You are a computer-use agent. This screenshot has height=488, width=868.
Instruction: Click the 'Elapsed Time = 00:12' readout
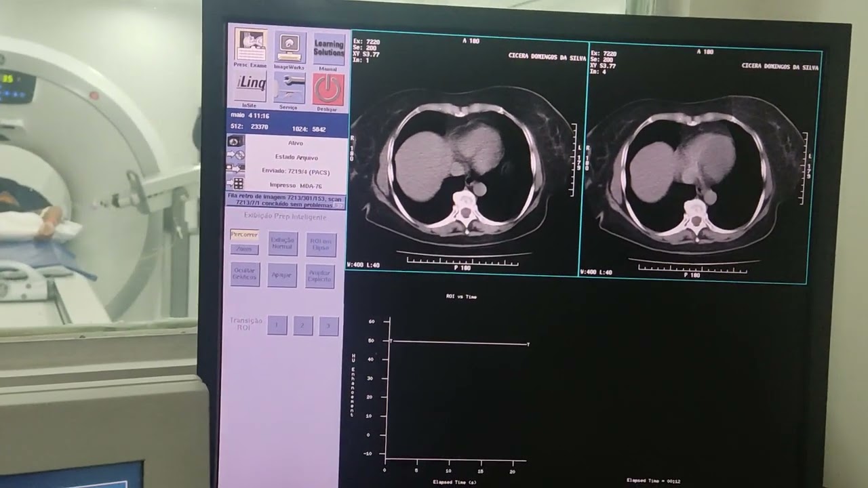click(653, 481)
